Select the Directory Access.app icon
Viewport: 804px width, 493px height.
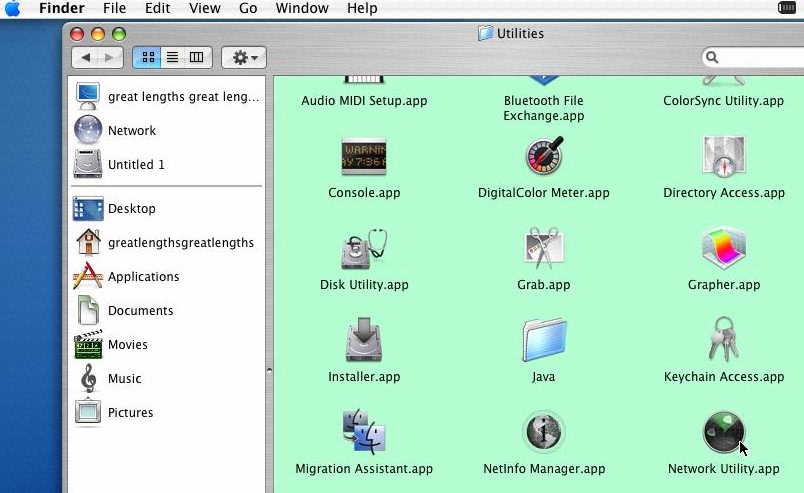tap(723, 156)
